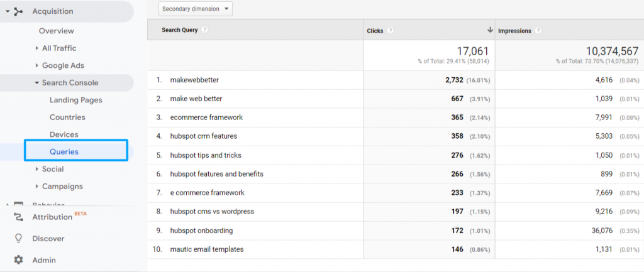644x272 pixels.
Task: Click the Acquisition section icon
Action: [x=18, y=11]
